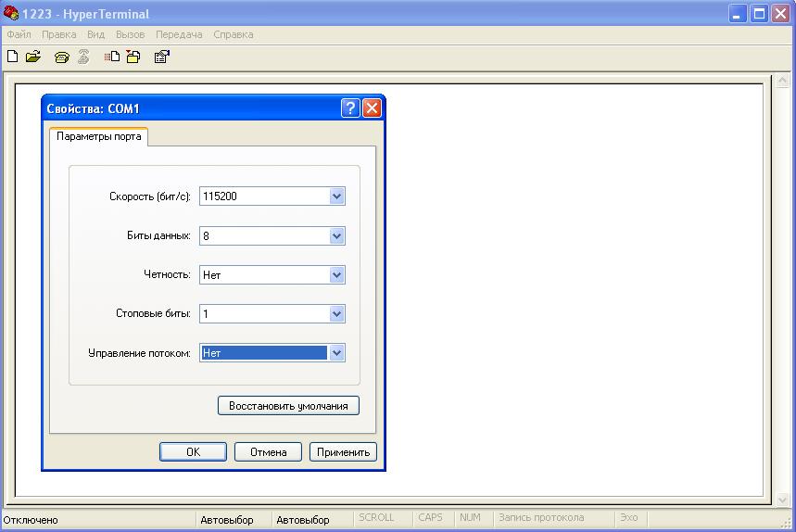
Task: Click the help question mark in dialog title
Action: (350, 108)
